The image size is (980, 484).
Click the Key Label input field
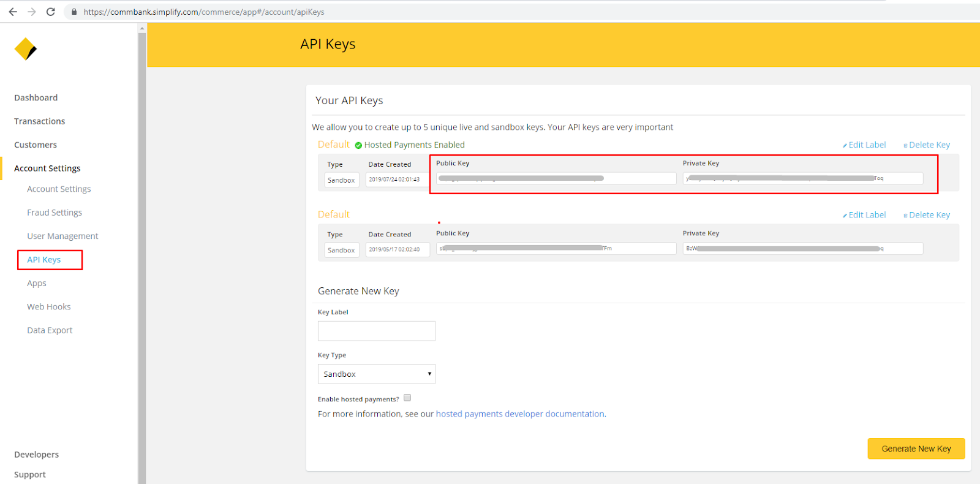tap(377, 331)
